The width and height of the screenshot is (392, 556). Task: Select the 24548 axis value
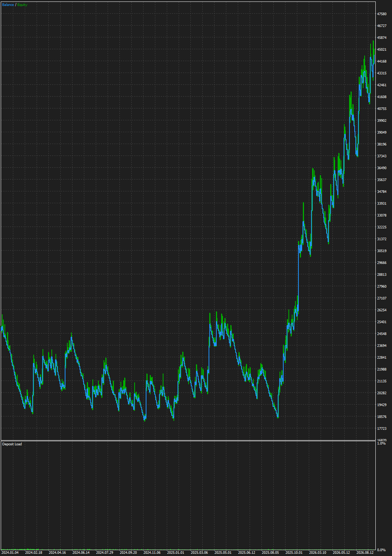382,334
